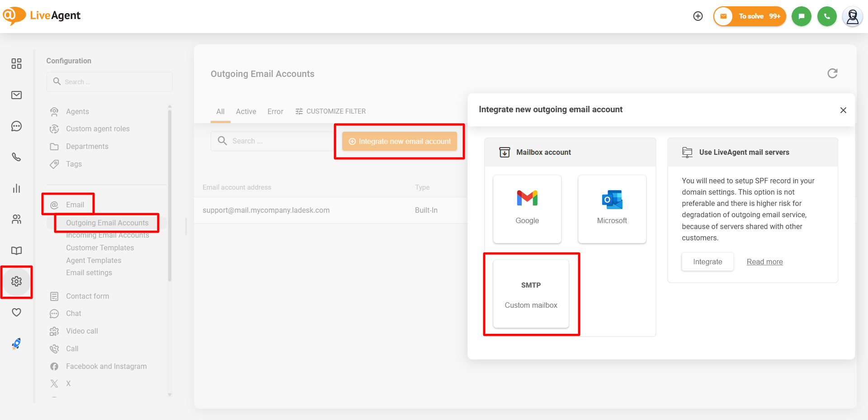Viewport: 868px width, 420px height.
Task: Open the CUSTOMIZE FILTER options
Action: 331,111
